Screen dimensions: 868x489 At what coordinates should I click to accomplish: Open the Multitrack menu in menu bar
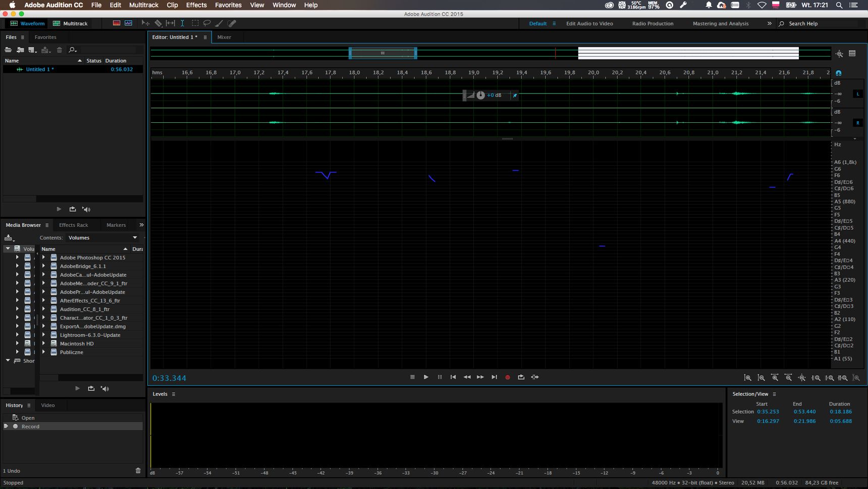144,5
